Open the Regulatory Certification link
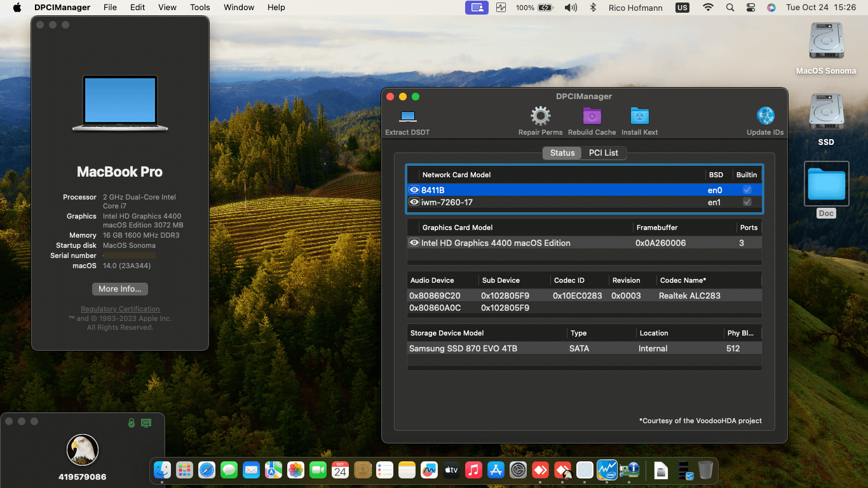 120,309
